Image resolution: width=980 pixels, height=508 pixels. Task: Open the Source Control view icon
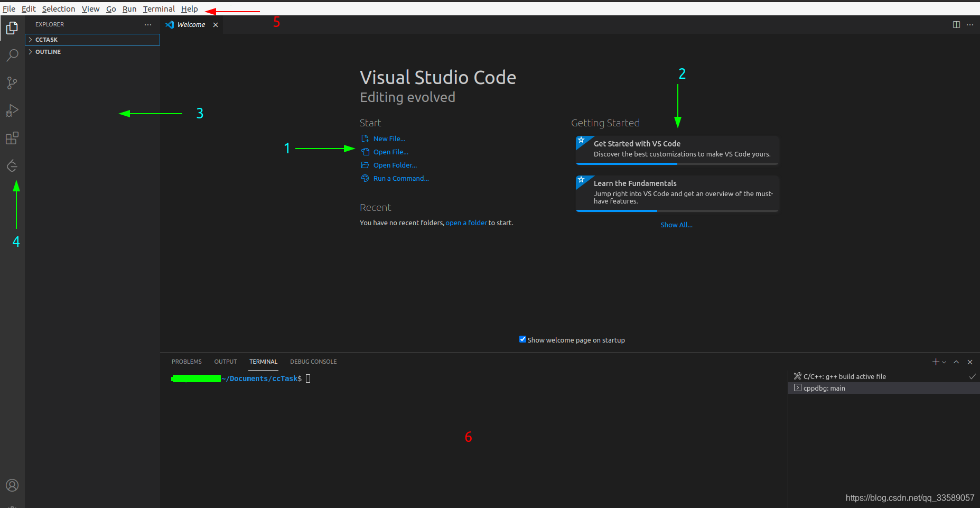12,83
